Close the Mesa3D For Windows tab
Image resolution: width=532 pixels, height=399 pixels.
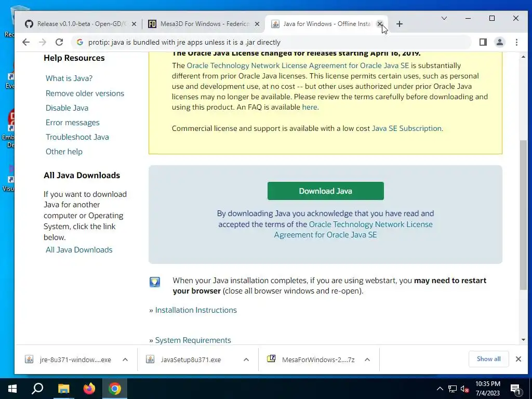(x=257, y=24)
